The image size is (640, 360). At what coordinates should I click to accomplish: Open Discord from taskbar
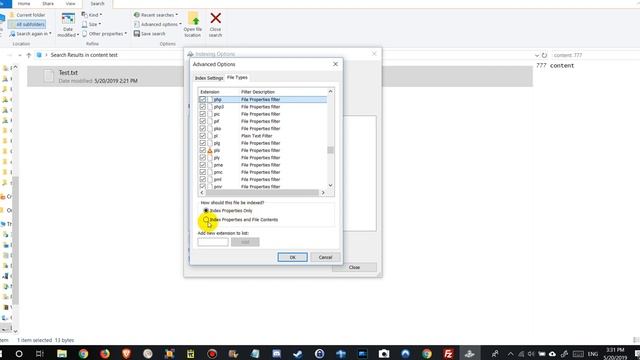click(x=276, y=353)
